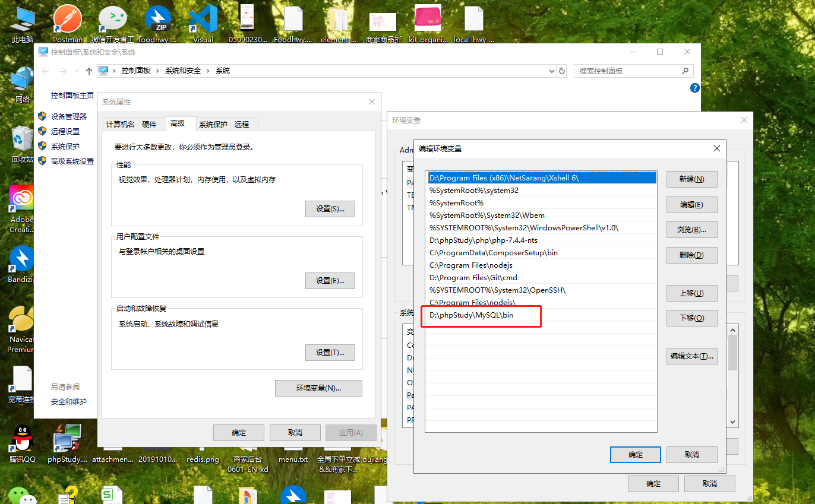Click the 系统和安全 breadcrumb
This screenshot has width=815, height=504.
tap(183, 71)
